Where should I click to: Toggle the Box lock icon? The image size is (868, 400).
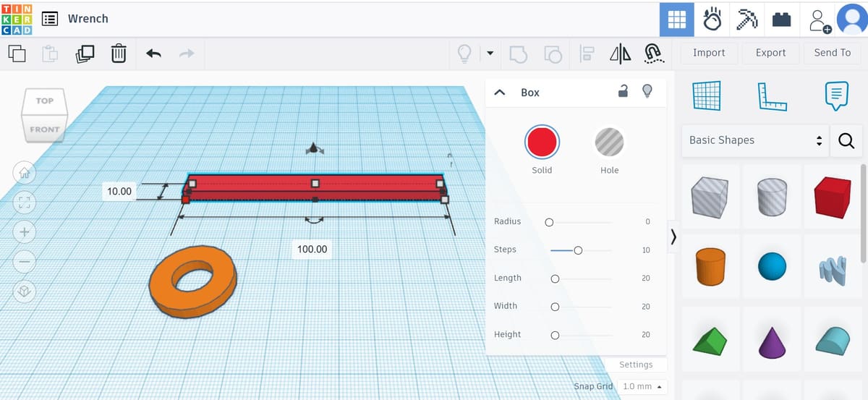(623, 91)
